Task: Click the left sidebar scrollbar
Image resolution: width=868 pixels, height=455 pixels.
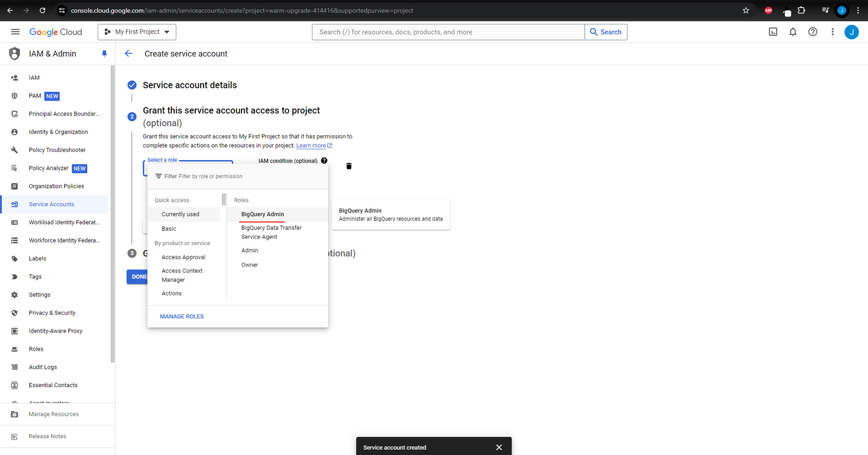Action: click(113, 214)
